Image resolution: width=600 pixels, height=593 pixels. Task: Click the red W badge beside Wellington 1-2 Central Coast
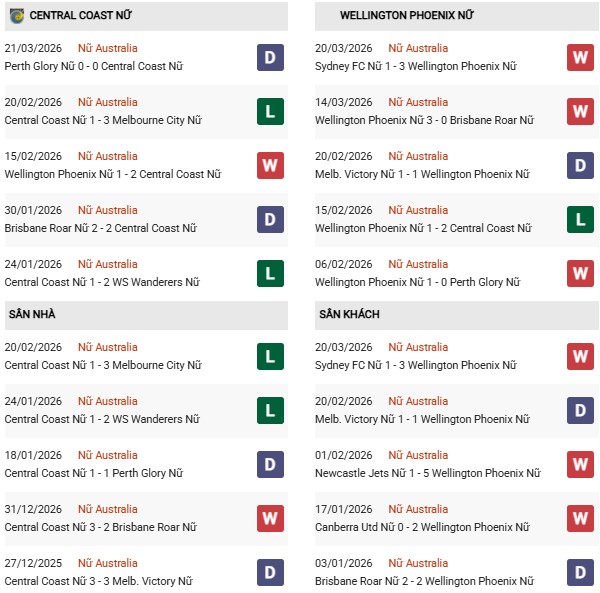pos(270,165)
